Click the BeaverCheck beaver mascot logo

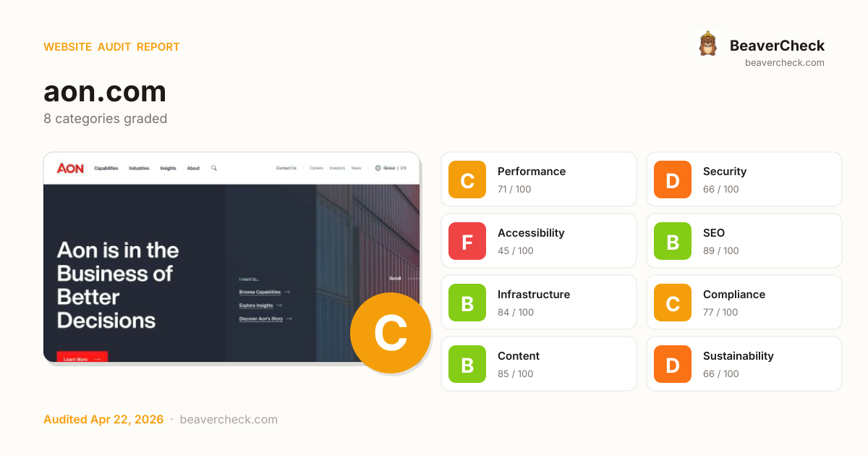tap(707, 44)
